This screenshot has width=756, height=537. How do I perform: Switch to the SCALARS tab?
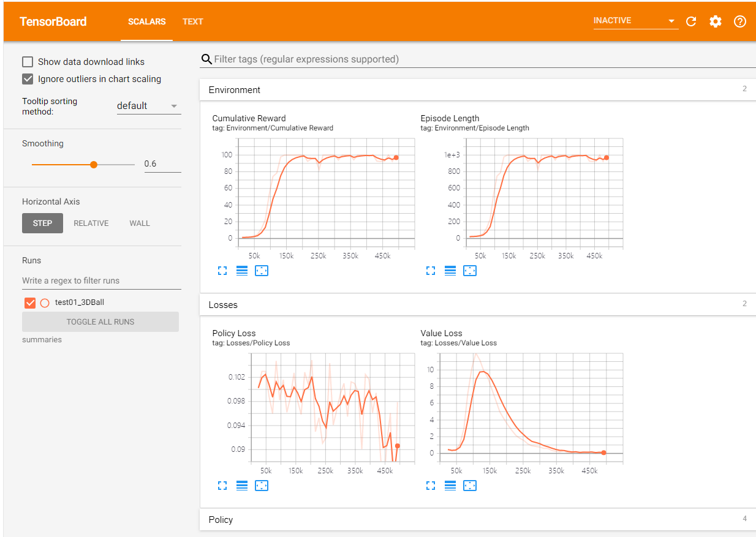(x=147, y=21)
